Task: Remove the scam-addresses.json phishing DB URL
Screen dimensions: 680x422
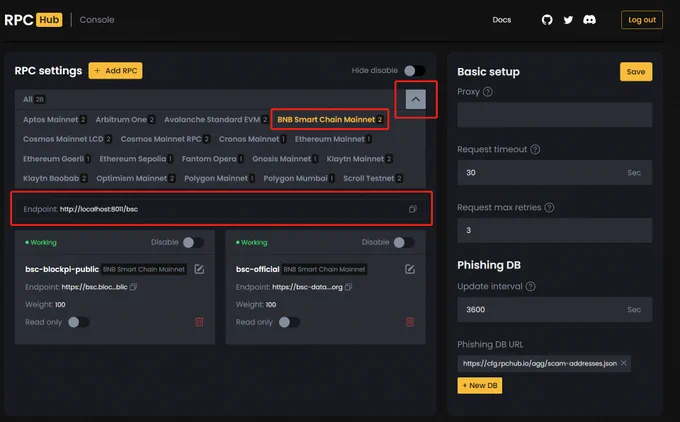Action: pyautogui.click(x=624, y=363)
